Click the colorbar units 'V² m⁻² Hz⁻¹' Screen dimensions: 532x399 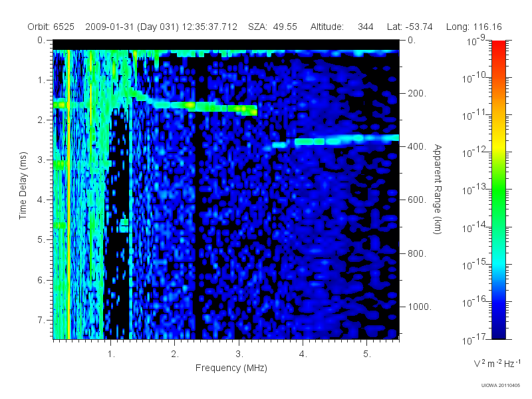pos(497,363)
